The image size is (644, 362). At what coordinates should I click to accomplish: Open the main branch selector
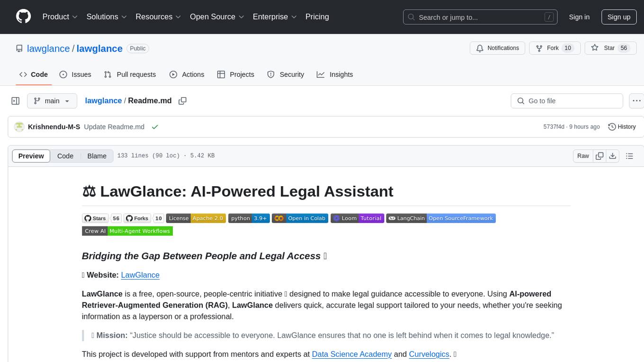(x=52, y=101)
